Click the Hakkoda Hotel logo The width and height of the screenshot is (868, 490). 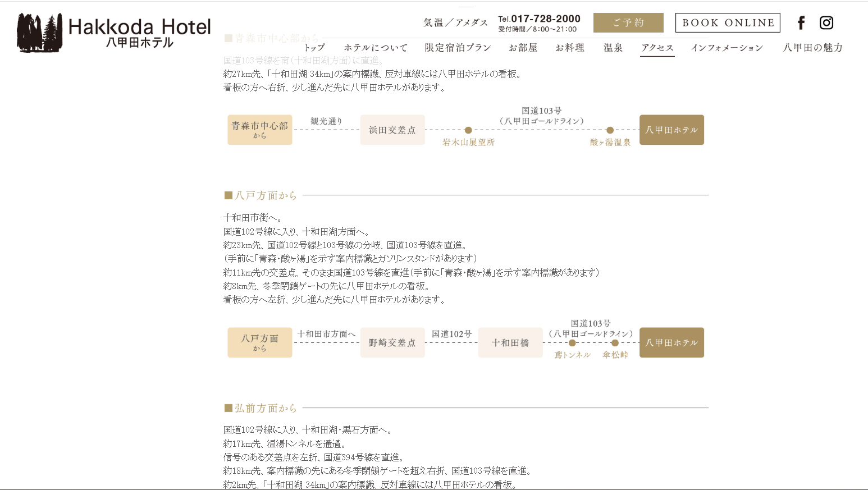click(114, 33)
